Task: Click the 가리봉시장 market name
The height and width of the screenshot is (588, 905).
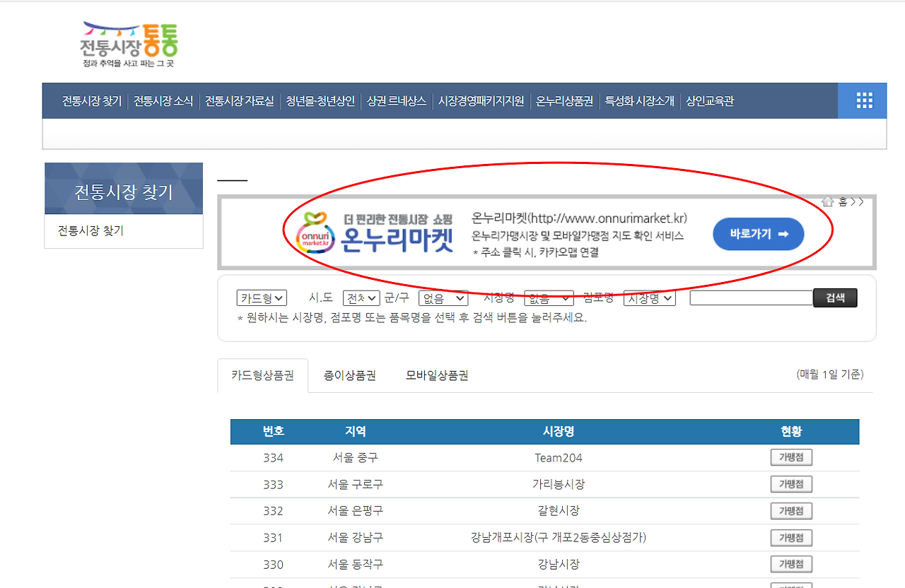Action: click(559, 484)
